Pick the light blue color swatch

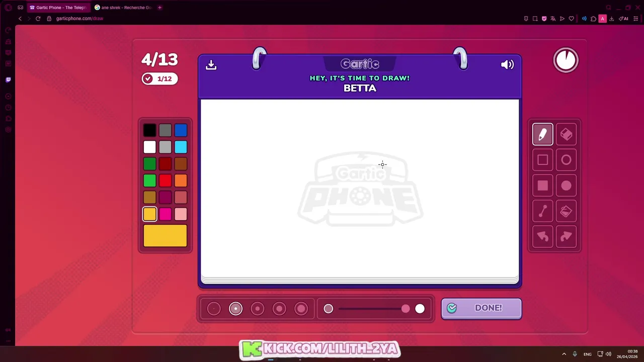click(181, 147)
